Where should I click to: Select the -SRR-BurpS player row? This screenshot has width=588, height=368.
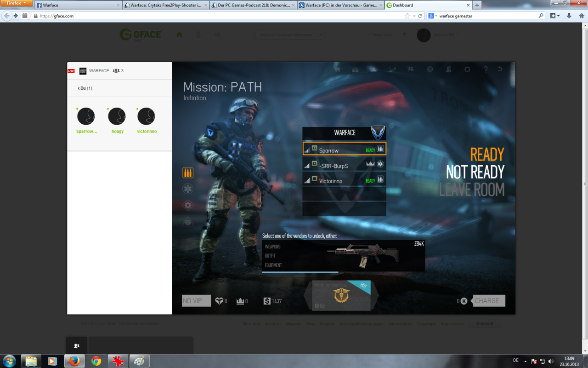345,164
